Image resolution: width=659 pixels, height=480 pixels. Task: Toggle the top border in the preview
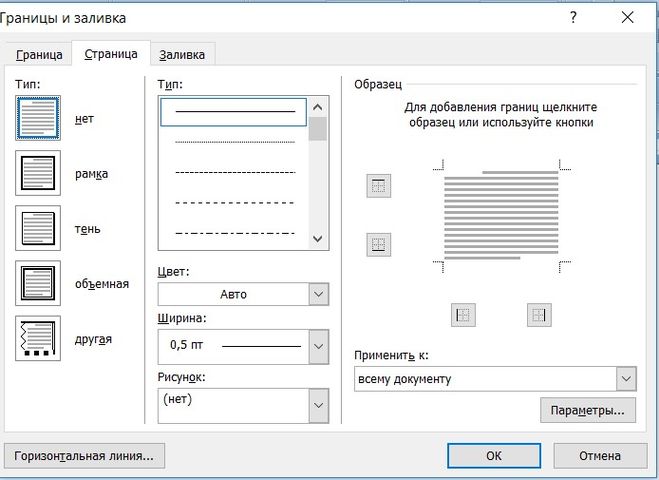379,185
